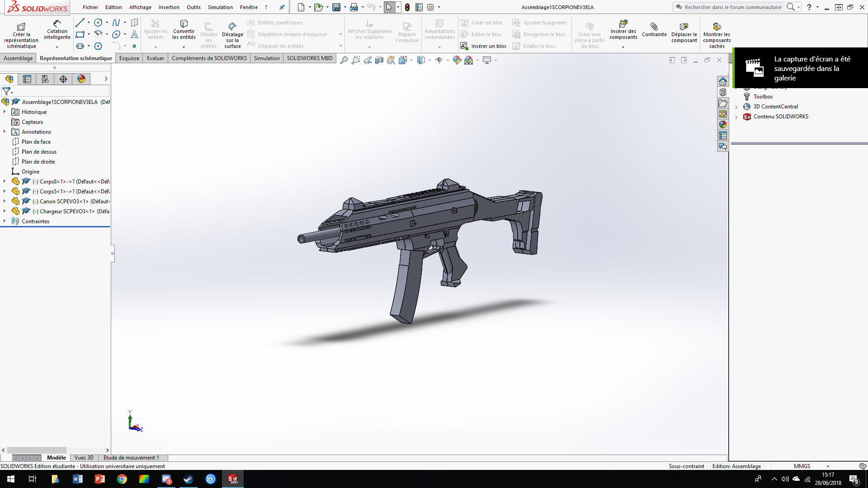Image resolution: width=868 pixels, height=488 pixels.
Task: Click Montrer les composants cachés button
Action: click(717, 35)
